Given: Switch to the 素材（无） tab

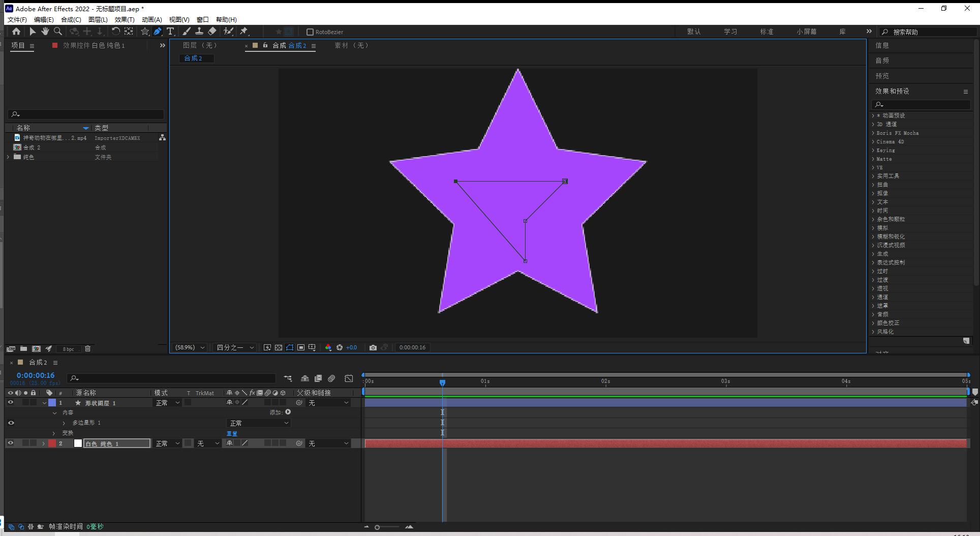Looking at the screenshot, I should click(352, 45).
